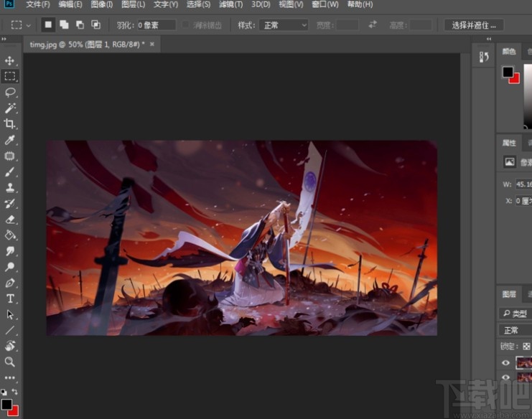Click the pixel layer properties icon

coord(509,161)
